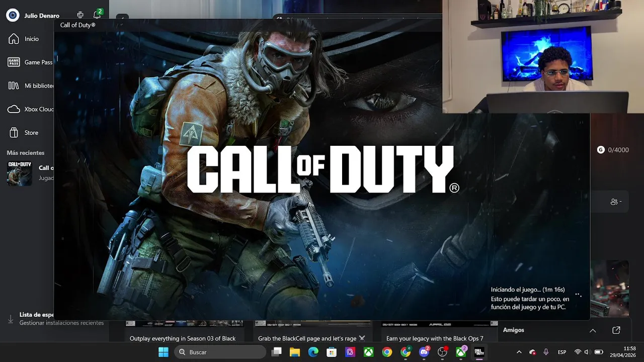Open the Windows Start menu
This screenshot has height=362, width=644.
(164, 352)
